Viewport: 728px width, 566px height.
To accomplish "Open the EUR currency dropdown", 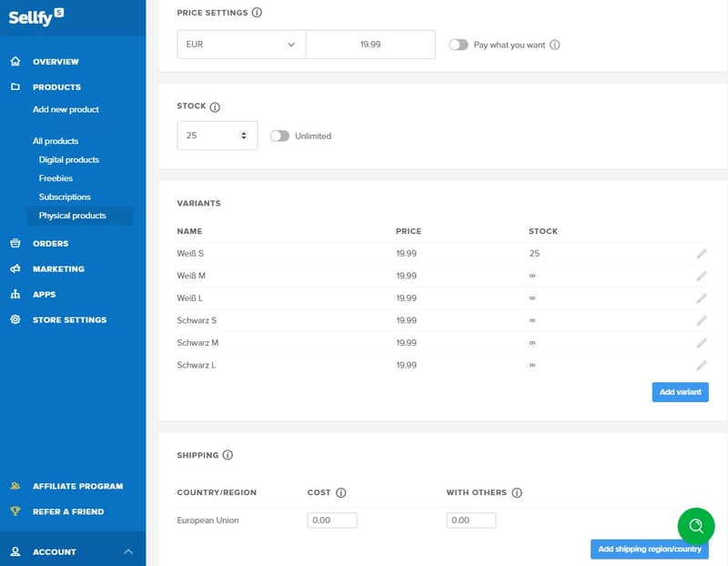I will point(241,45).
